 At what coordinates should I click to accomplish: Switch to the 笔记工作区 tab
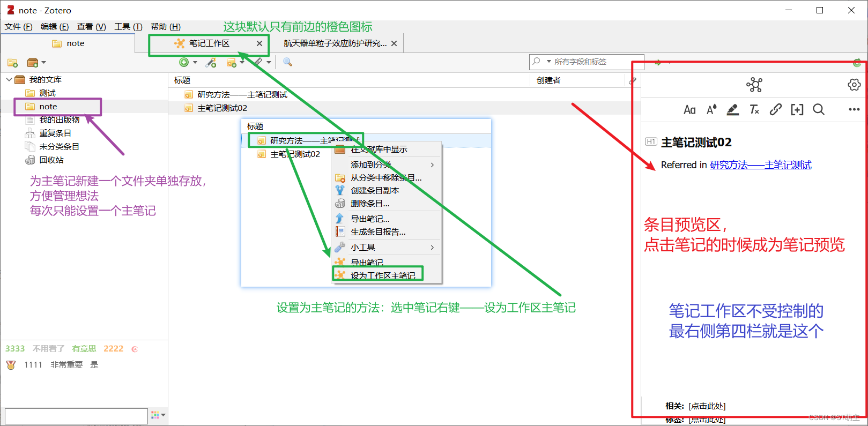[x=209, y=43]
